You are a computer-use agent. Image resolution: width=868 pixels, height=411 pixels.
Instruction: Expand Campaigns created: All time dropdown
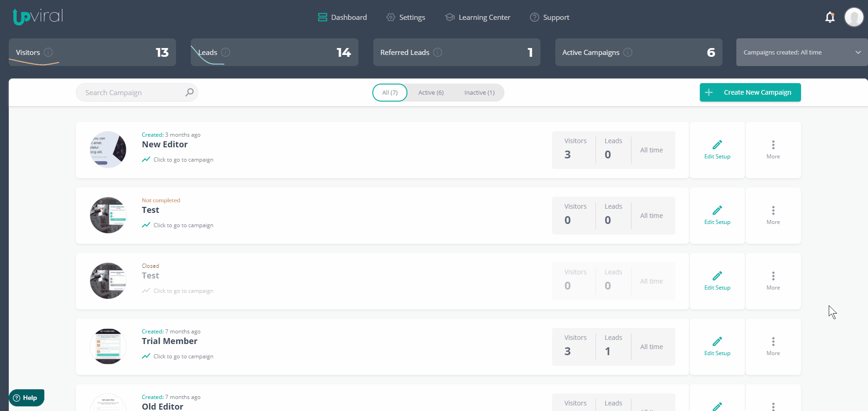(802, 52)
